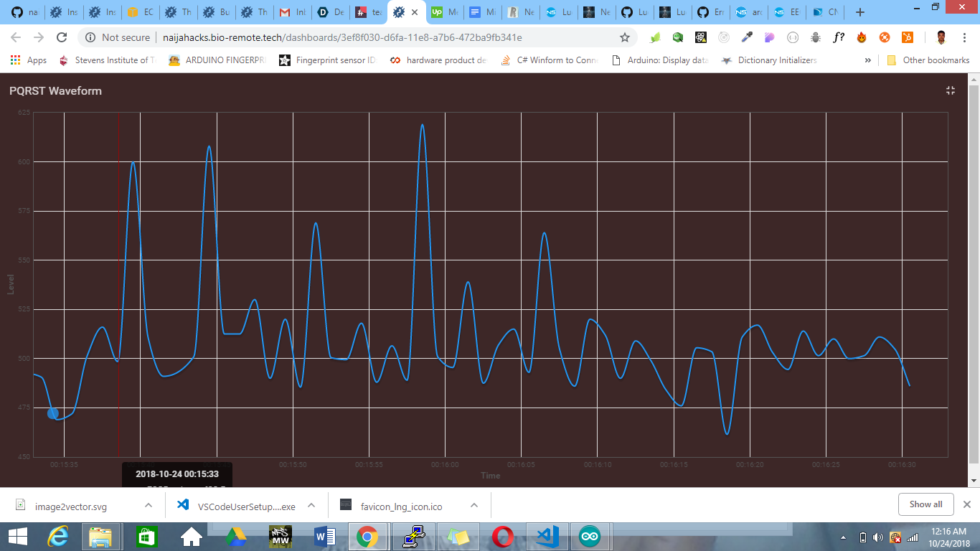Expand options for image2vector.svg download
The width and height of the screenshot is (980, 551).
[149, 505]
